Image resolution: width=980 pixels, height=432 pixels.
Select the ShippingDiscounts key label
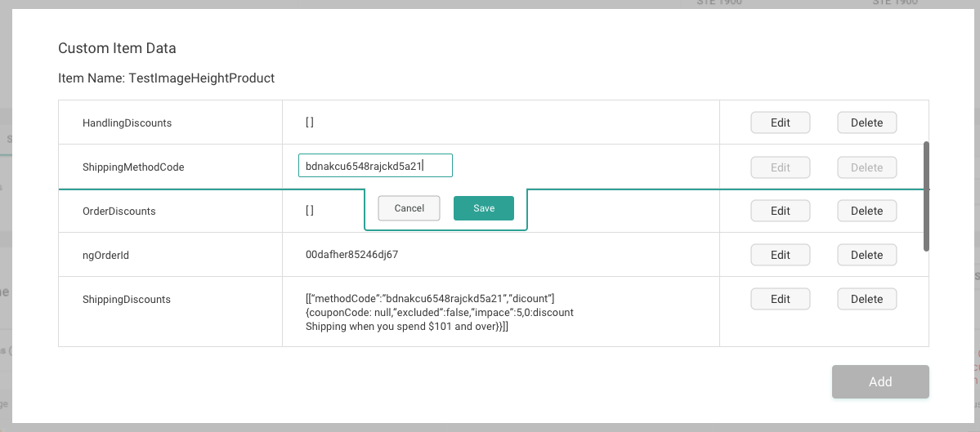click(x=126, y=299)
